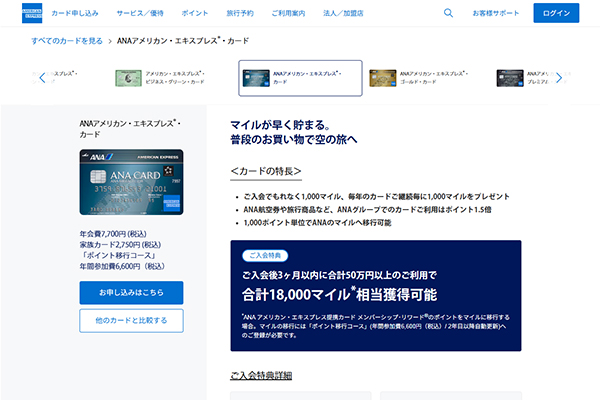The height and width of the screenshot is (400, 600).
Task: Open the search magnifier icon
Action: [448, 13]
